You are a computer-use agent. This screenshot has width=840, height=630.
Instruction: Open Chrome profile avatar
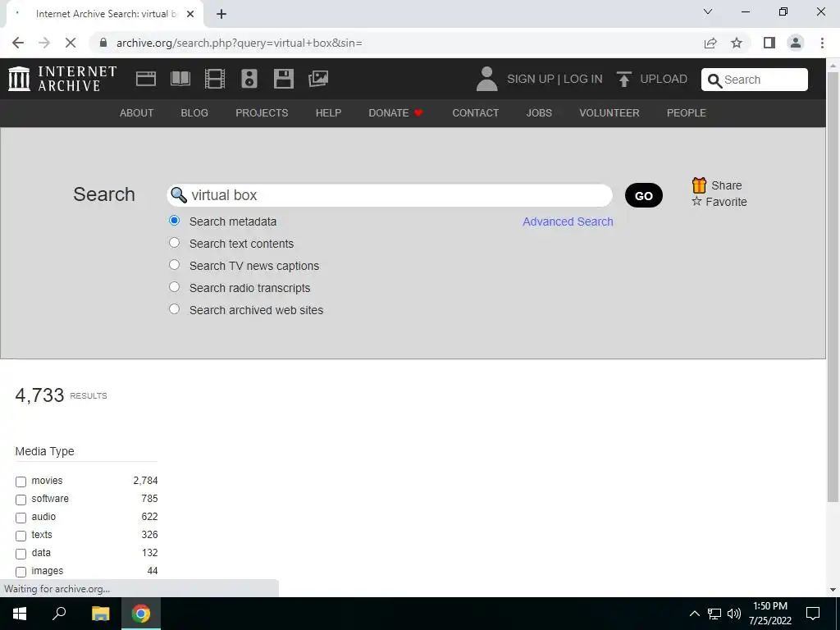[x=796, y=43]
